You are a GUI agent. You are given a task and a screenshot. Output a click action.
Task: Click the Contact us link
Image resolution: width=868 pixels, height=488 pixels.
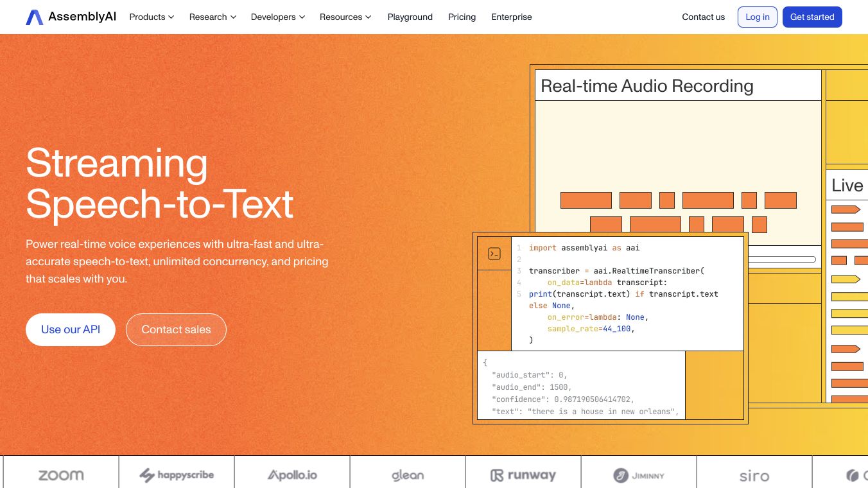[x=704, y=17]
